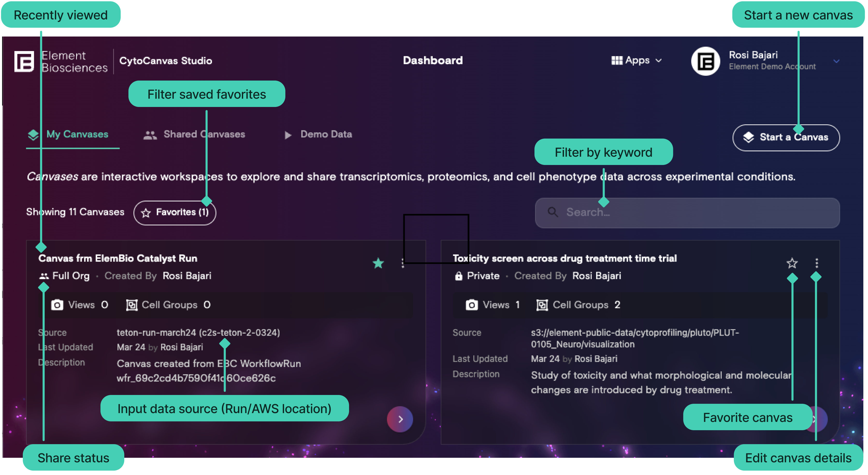Open the Canvas frm ElemBio Catalyst Run title
The image size is (868, 475).
pos(118,258)
